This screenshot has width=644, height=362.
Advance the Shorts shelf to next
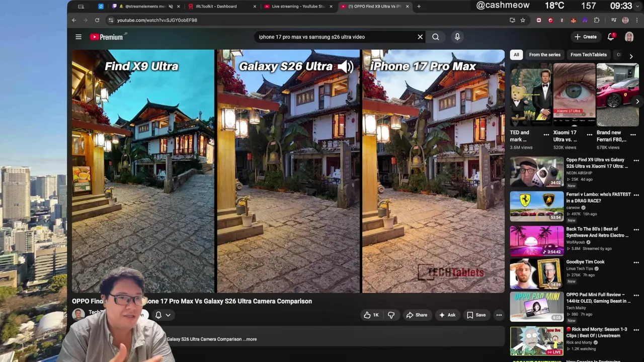click(637, 102)
